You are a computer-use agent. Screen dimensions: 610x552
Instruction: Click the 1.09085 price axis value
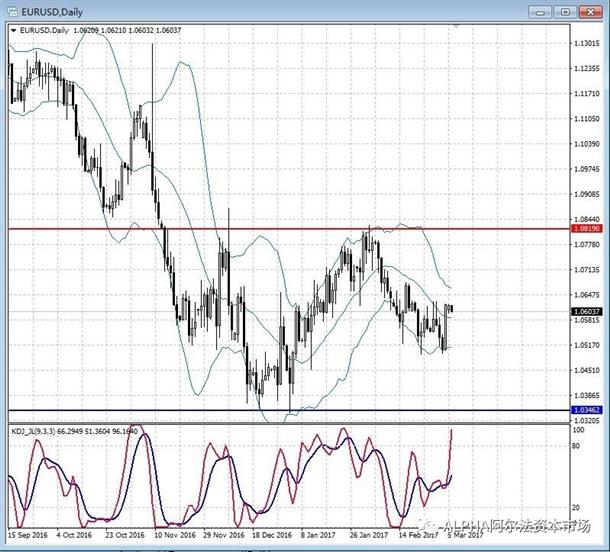[x=587, y=194]
